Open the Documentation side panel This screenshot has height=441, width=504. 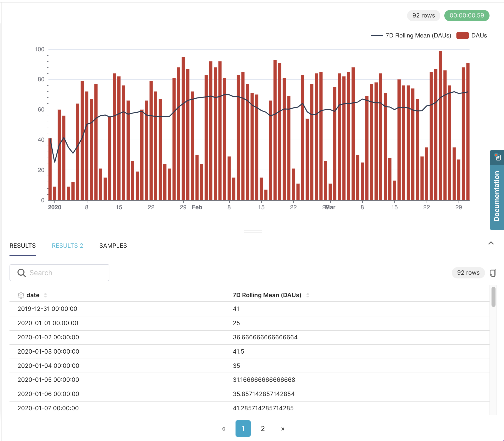point(497,196)
